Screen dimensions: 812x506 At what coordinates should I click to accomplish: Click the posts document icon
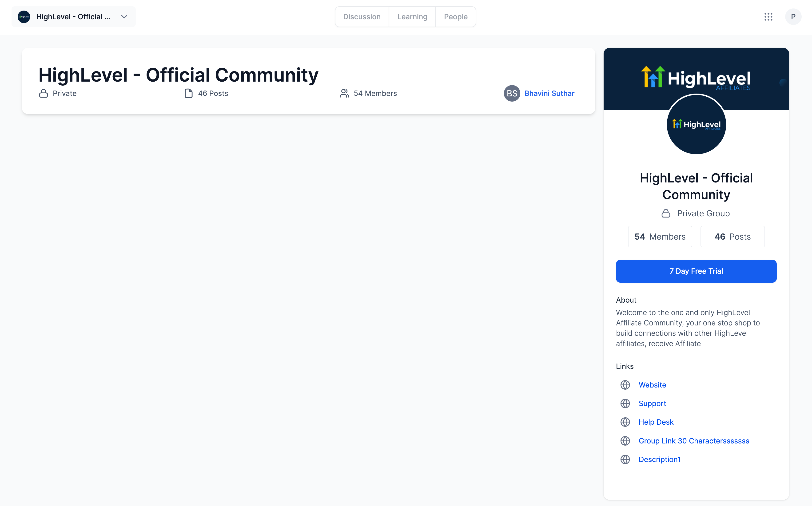point(188,93)
